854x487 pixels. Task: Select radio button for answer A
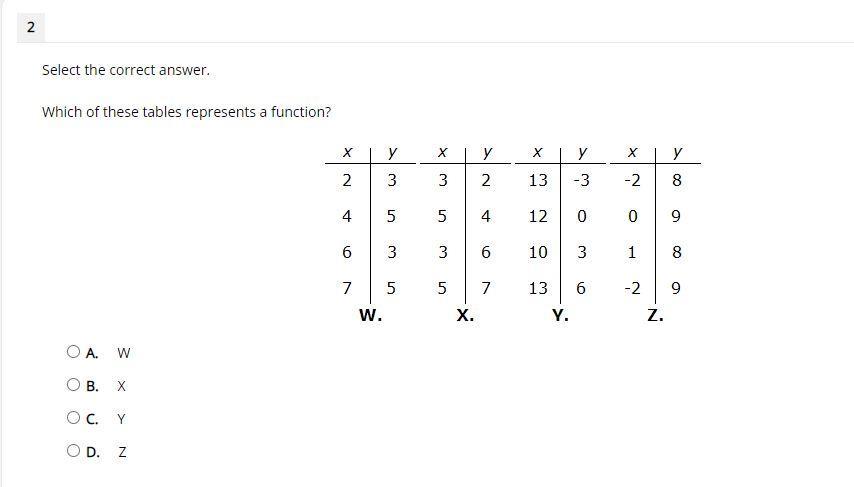[74, 352]
